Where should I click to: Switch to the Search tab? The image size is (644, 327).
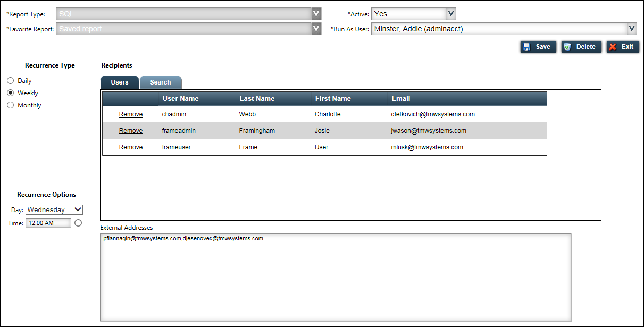tap(161, 82)
